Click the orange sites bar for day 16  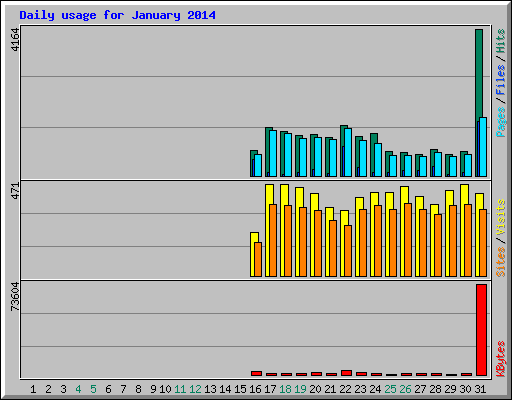click(258, 259)
